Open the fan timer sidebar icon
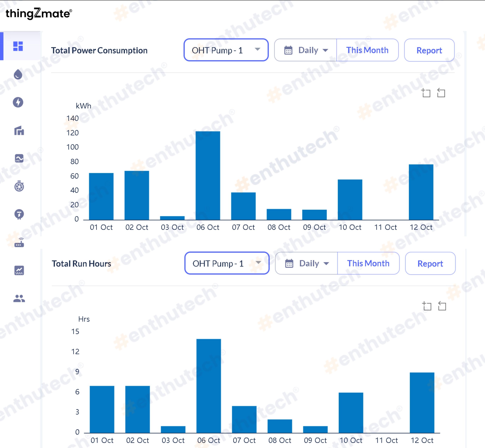Viewport: 485px width, 448px height. tap(19, 186)
